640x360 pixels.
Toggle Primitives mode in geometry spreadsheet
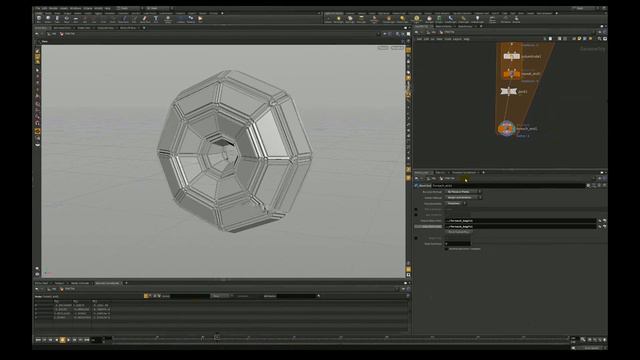point(155,296)
